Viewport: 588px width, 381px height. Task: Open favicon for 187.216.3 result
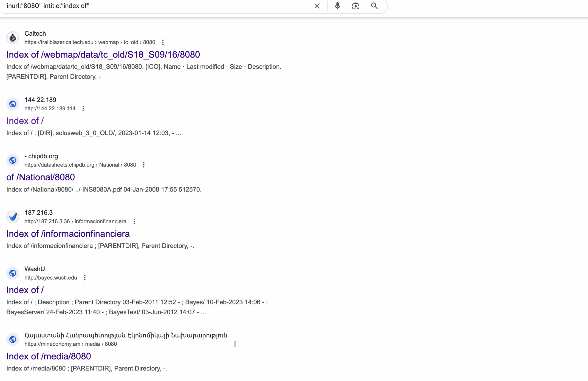pyautogui.click(x=13, y=217)
